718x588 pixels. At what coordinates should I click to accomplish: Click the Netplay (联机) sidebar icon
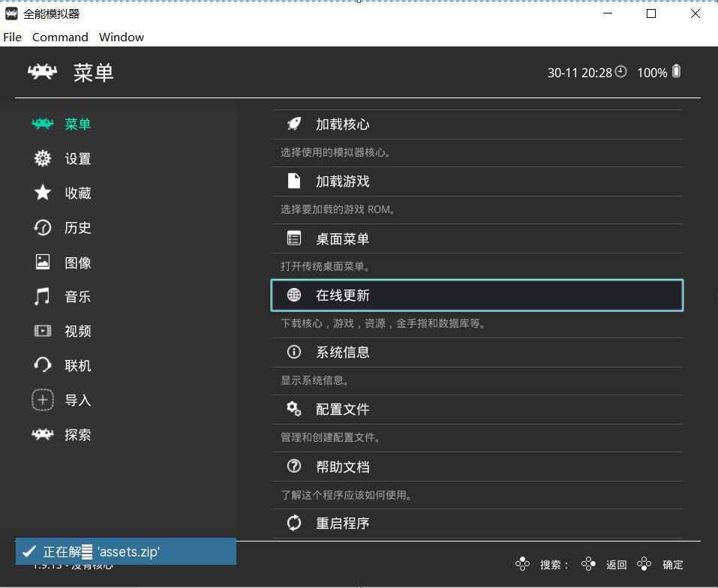click(x=43, y=365)
